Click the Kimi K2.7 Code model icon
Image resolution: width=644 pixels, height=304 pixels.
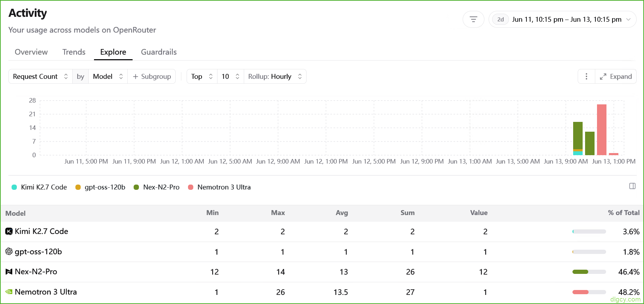pyautogui.click(x=9, y=231)
